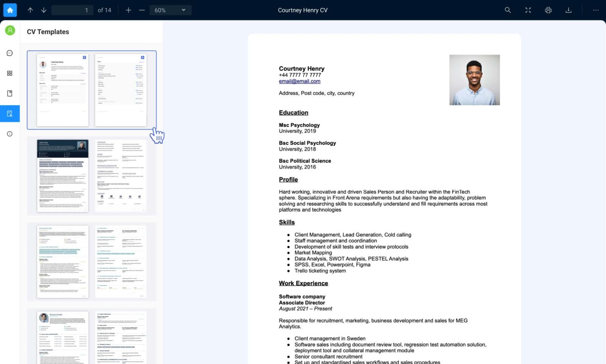Select the dark John Doe CV template
This screenshot has height=364, width=606.
pyautogui.click(x=91, y=176)
